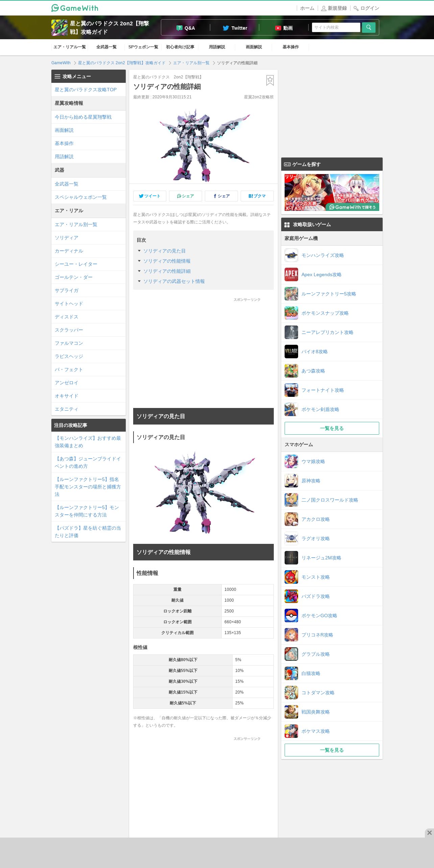The height and width of the screenshot is (868, 434).
Task: Jump to ソリディアの武器セット情報 in contents
Action: [174, 281]
